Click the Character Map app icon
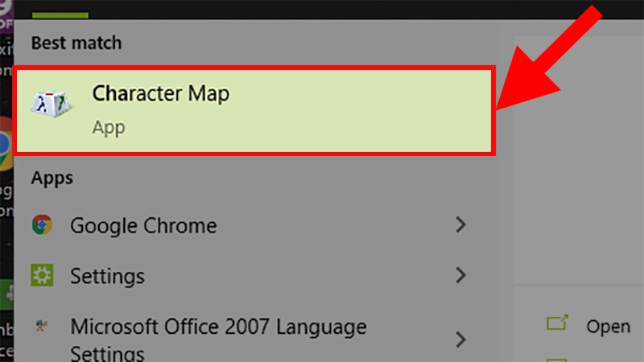Image resolution: width=644 pixels, height=362 pixels. (52, 105)
